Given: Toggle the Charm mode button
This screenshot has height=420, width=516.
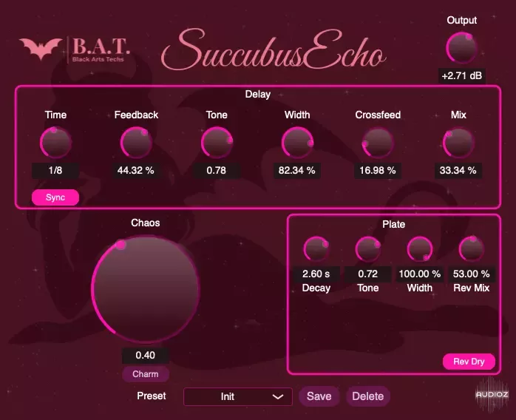Looking at the screenshot, I should [x=146, y=374].
